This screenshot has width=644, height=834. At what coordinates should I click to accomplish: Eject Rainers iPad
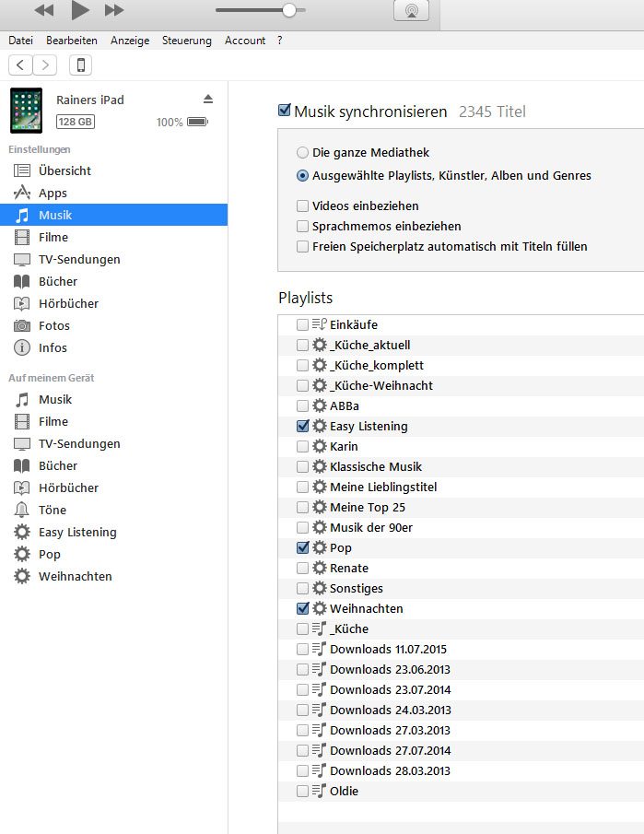pos(208,99)
